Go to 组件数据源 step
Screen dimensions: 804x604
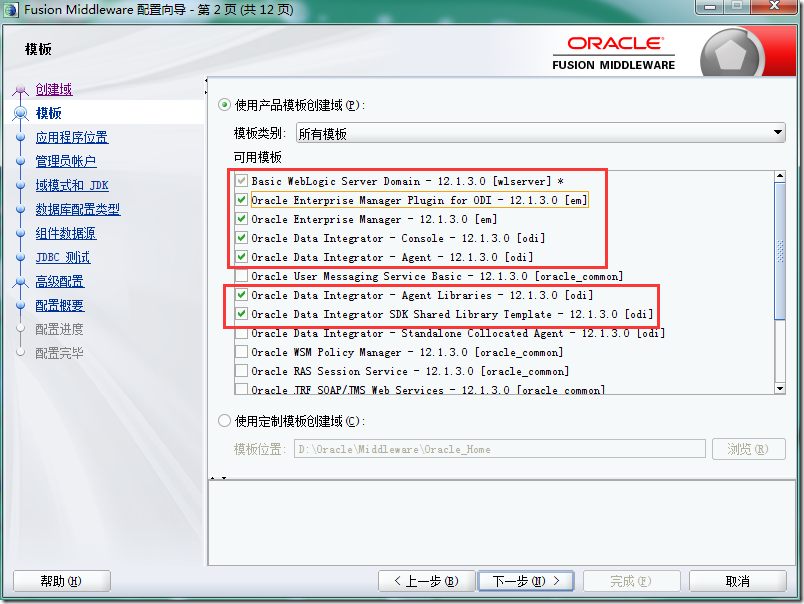66,233
